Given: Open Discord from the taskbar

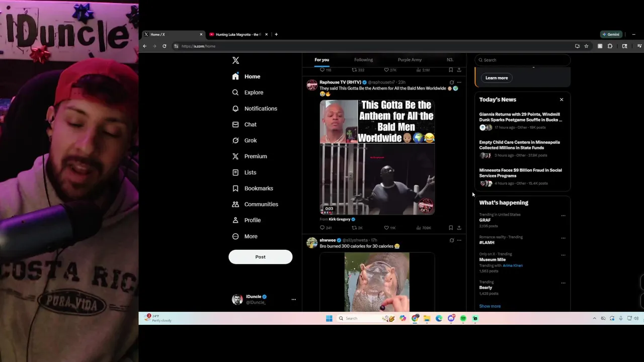Looking at the screenshot, I should point(451,318).
